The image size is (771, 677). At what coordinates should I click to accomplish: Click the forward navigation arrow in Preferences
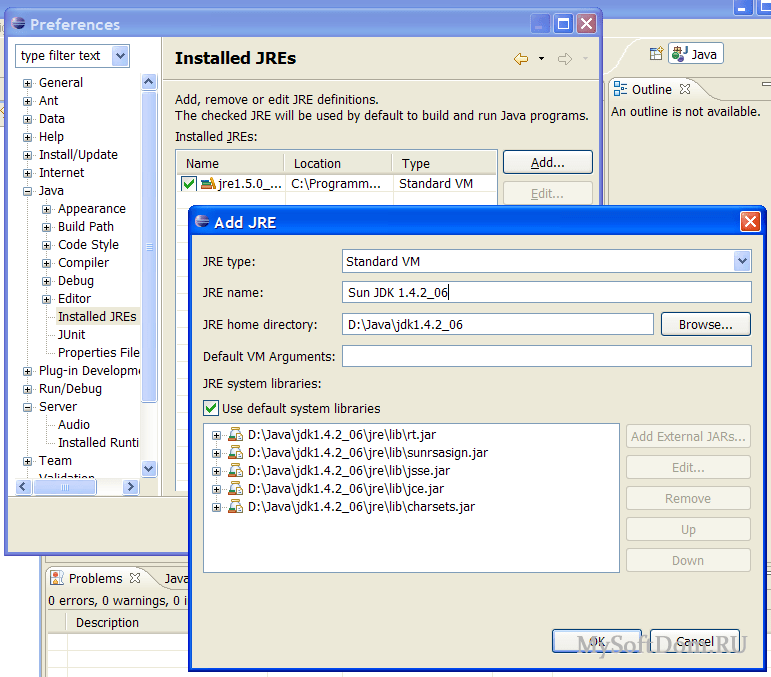(565, 59)
